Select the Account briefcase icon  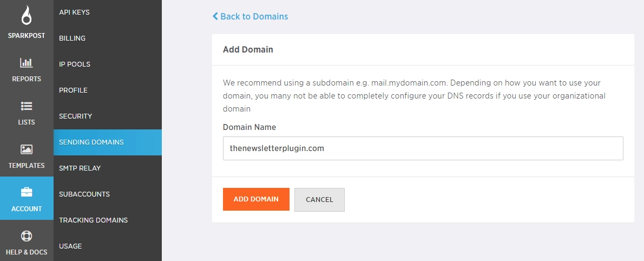click(x=27, y=192)
